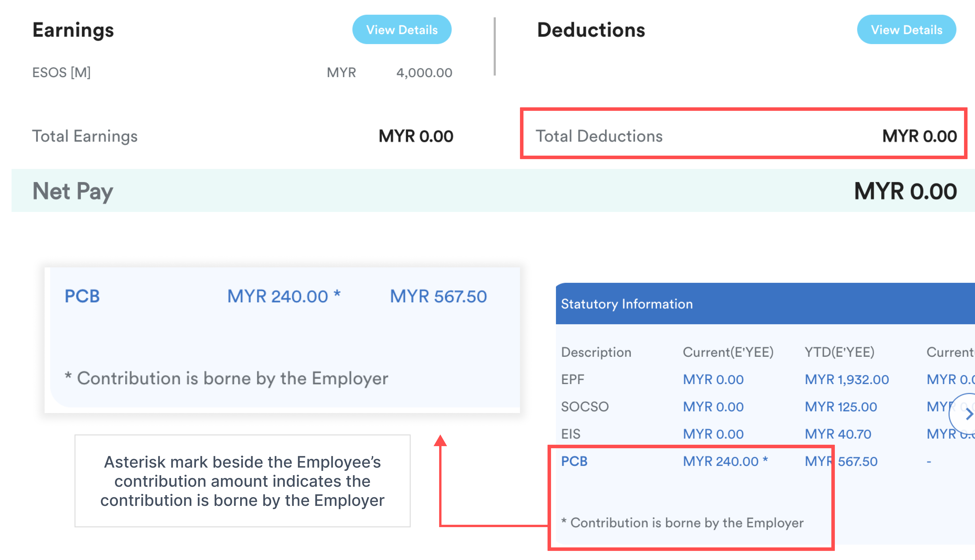Click SOCSO YTD amount MYR 125.00
The image size is (975, 560).
tap(841, 407)
